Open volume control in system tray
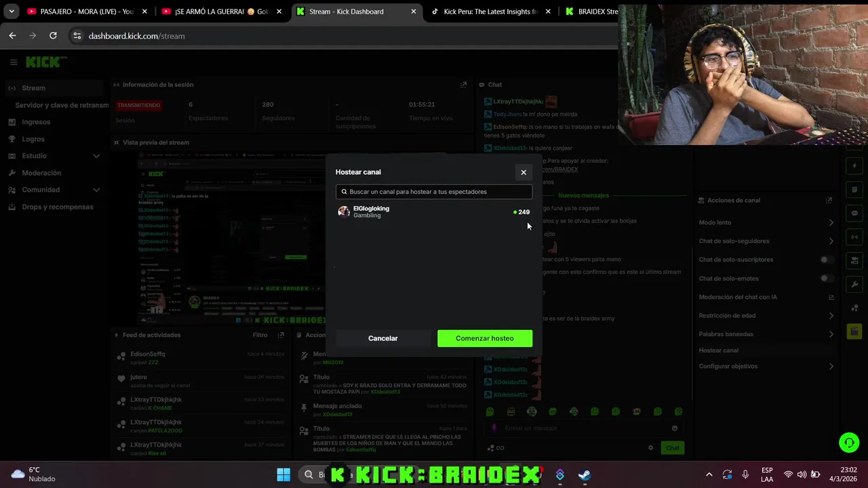The width and height of the screenshot is (868, 488). (802, 474)
